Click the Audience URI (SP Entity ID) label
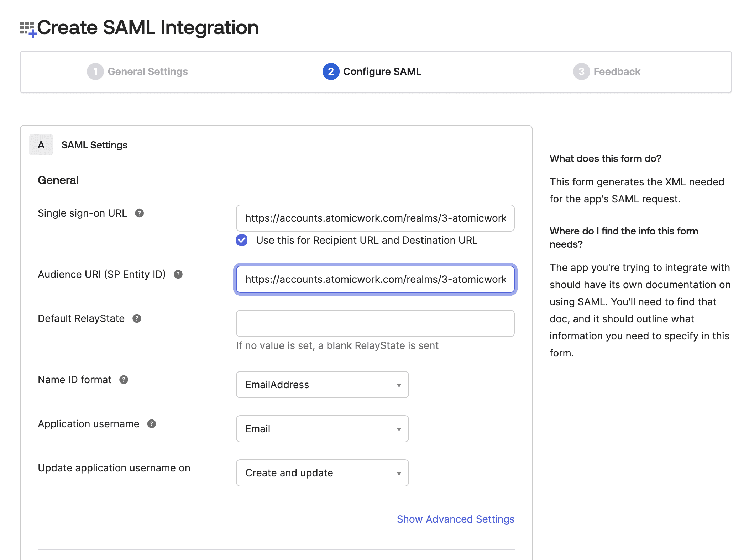This screenshot has height=560, width=749. (x=102, y=274)
